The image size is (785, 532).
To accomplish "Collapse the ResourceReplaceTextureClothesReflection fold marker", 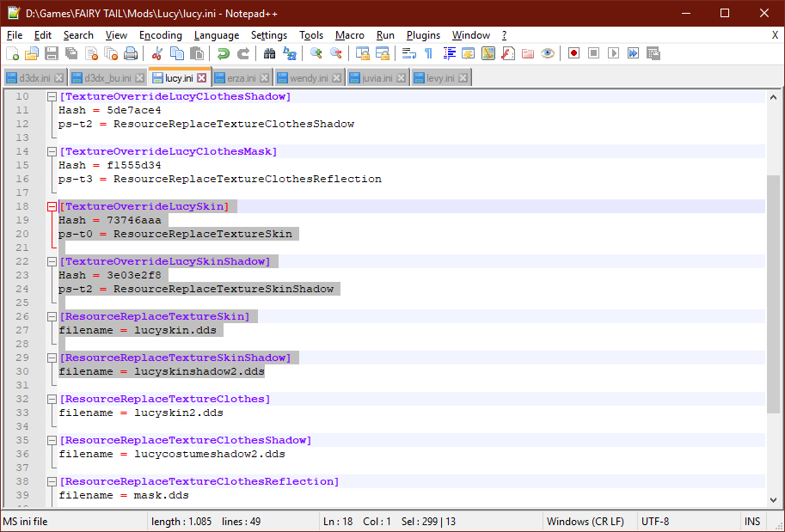I will click(x=52, y=482).
